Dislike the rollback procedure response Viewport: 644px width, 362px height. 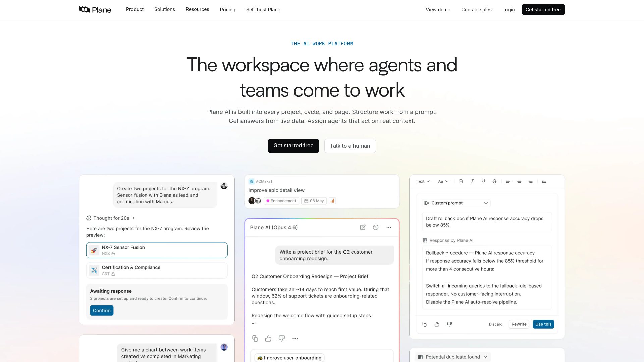[449, 324]
